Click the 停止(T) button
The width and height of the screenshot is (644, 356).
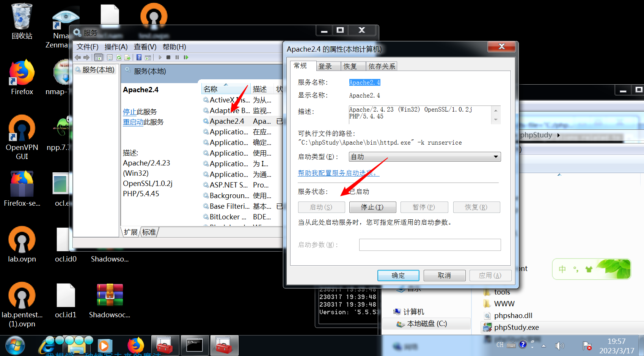pyautogui.click(x=372, y=207)
